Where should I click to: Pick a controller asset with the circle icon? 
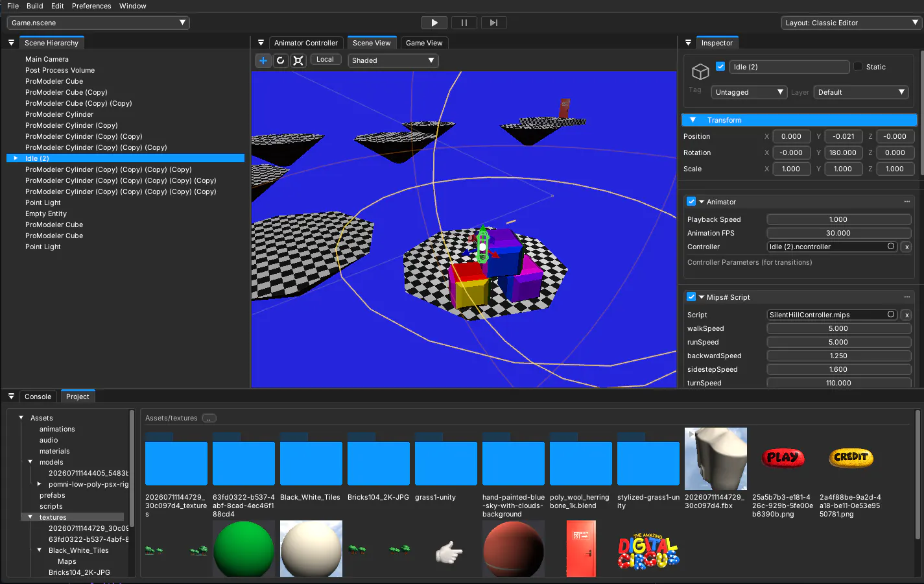click(891, 247)
